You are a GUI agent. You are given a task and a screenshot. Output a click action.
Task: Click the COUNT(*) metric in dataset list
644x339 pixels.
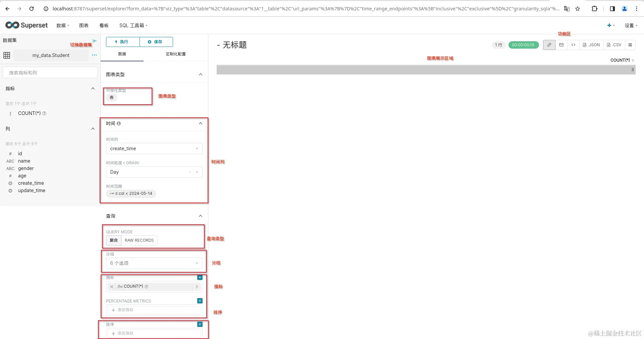(29, 113)
